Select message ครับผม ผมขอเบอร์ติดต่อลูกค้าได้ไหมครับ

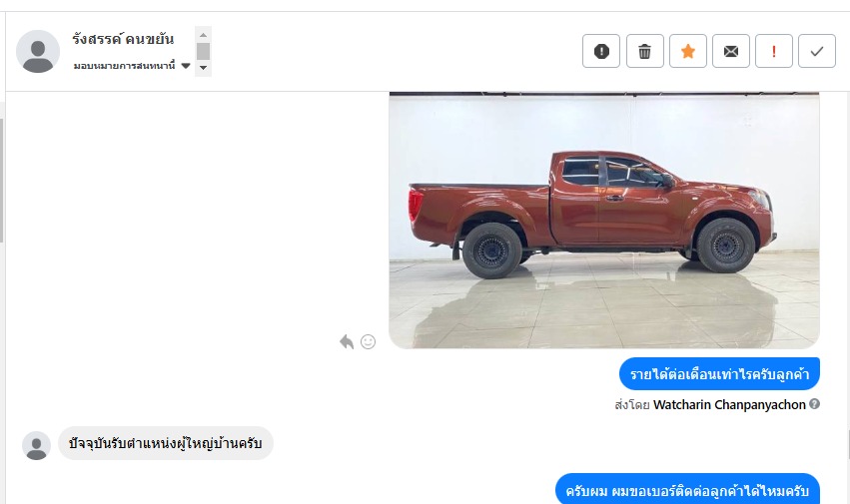point(687,489)
